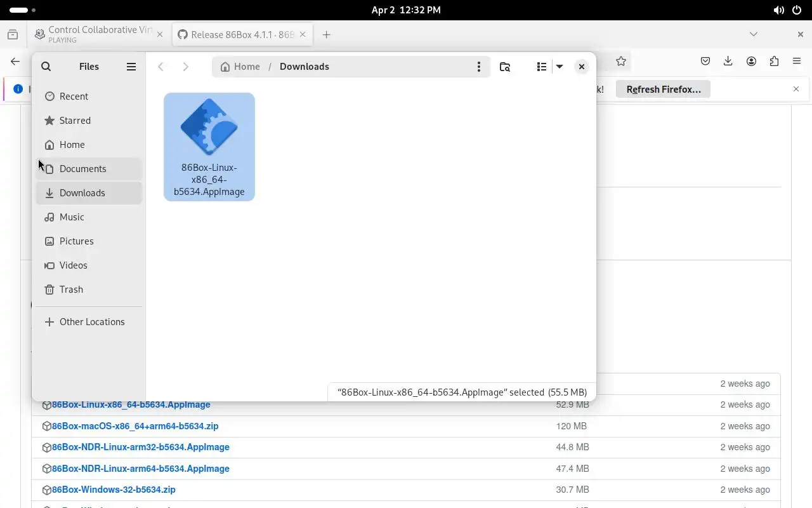This screenshot has width=812, height=508.
Task: Open the 86Box-NDR-Linux-arm32-b5634.AppImage link
Action: coord(141,447)
